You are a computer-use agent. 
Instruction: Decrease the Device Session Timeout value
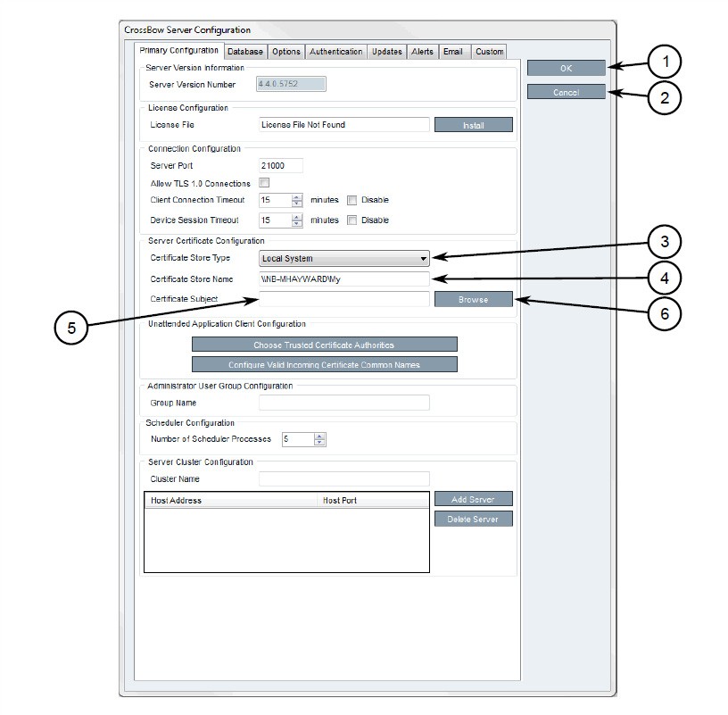tap(297, 223)
